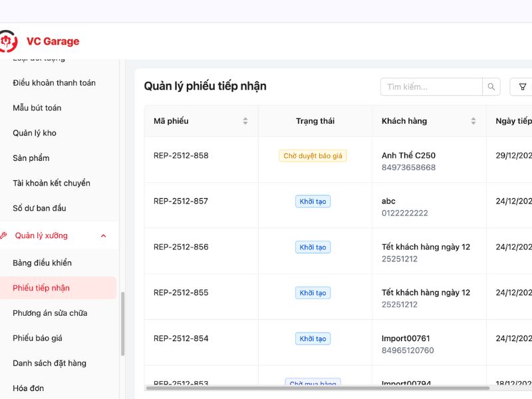Click the Chờ duyệt báo giá status badge
532x399 pixels.
pos(313,156)
